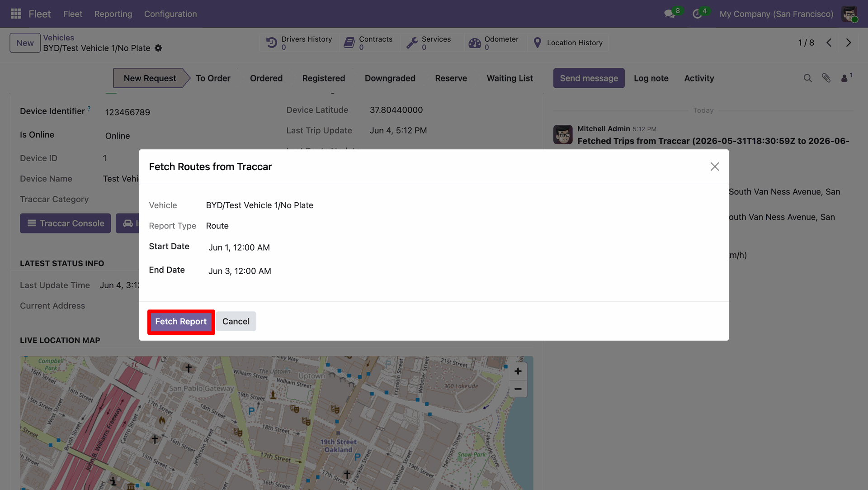868x490 pixels.
Task: Open the gear actions menu beside vehicle name
Action: 158,48
